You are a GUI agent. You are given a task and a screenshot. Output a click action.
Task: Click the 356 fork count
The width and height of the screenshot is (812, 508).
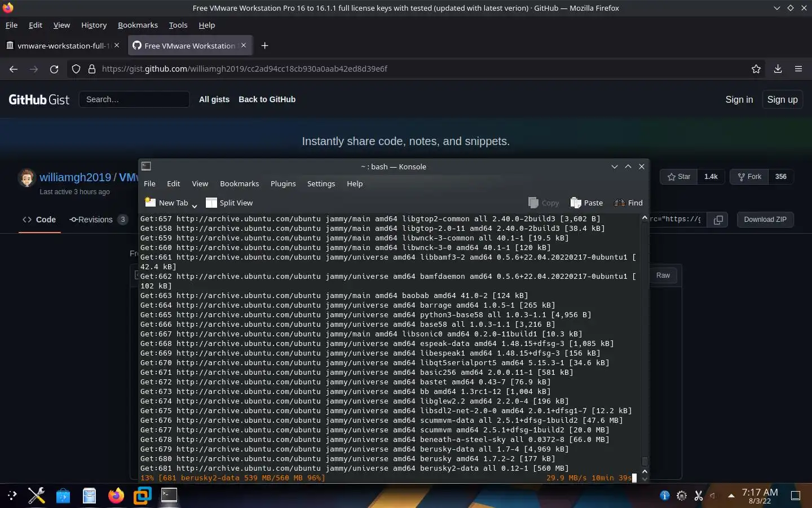pos(780,177)
